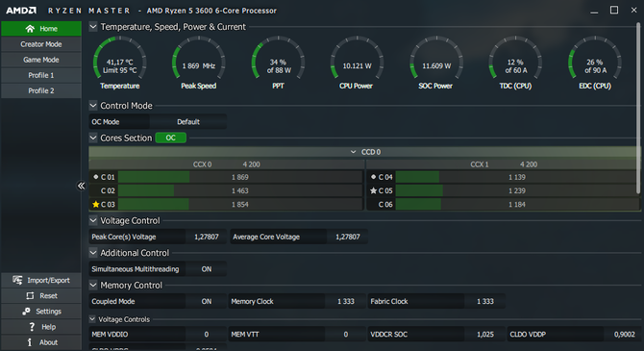Click the Reset icon
Image resolution: width=644 pixels, height=351 pixels.
[30, 296]
